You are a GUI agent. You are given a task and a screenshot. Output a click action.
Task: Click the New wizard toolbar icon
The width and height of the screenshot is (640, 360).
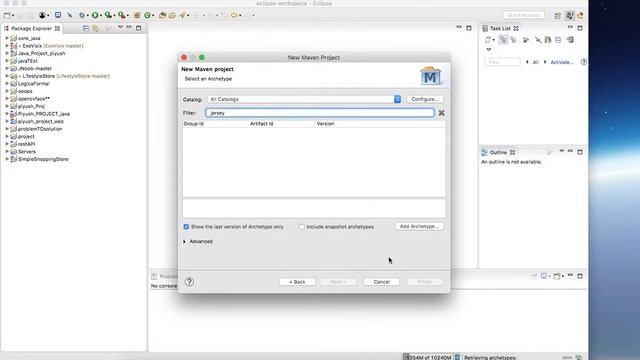point(7,16)
